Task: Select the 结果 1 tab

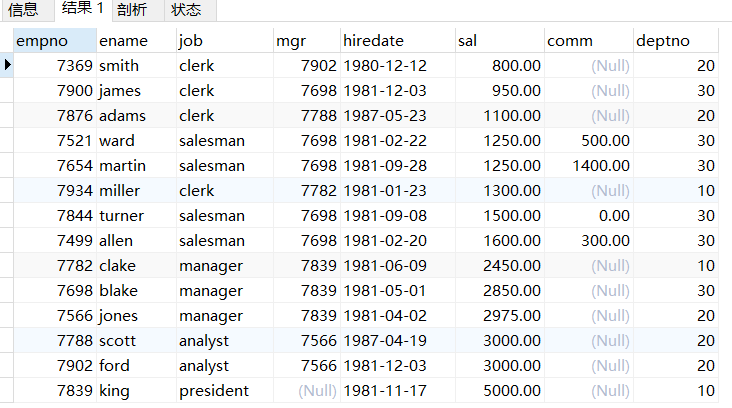Action: tap(81, 9)
